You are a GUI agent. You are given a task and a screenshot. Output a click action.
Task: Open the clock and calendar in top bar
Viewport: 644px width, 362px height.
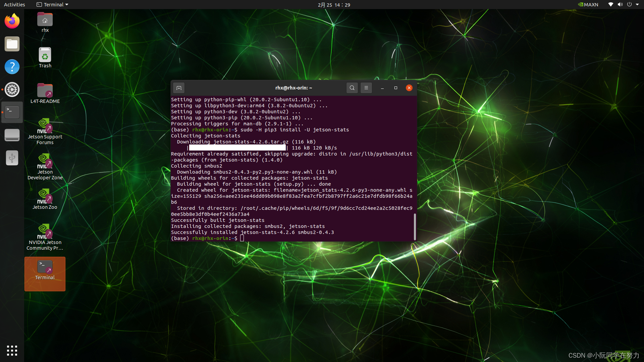coord(334,5)
